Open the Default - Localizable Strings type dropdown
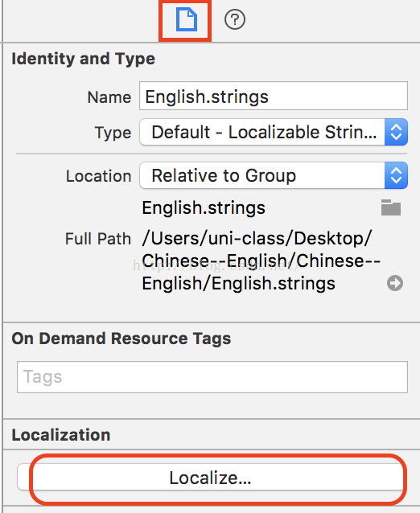Screen dimensions: 420x513 click(x=274, y=132)
